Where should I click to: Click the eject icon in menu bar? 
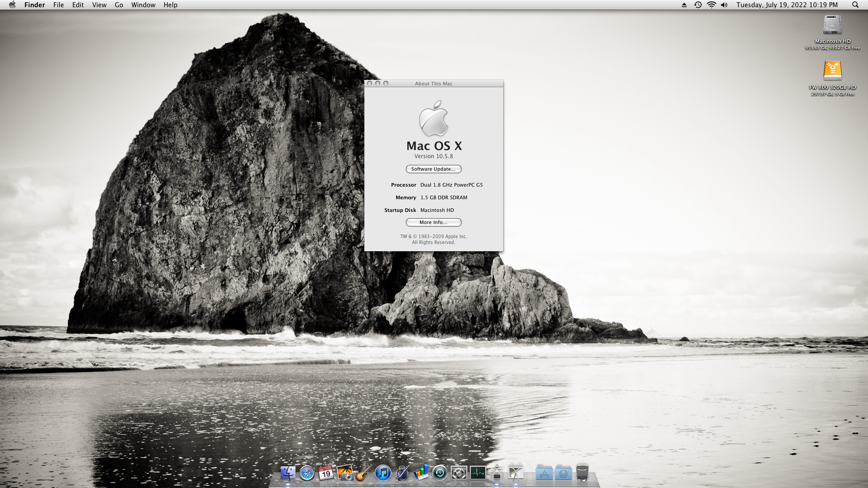684,5
